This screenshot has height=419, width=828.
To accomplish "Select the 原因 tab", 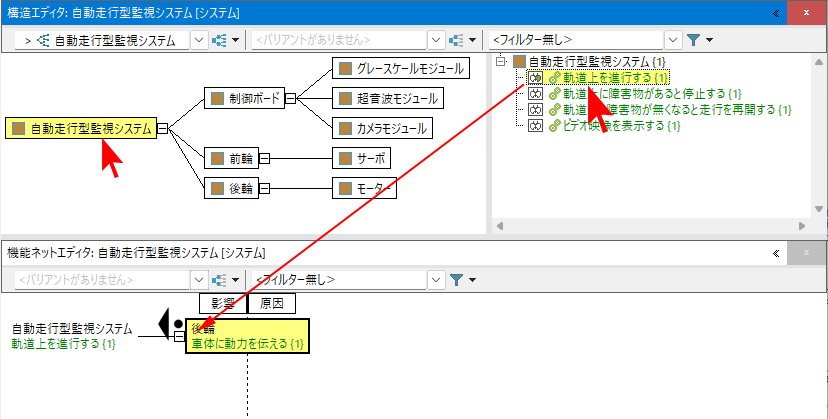I will coord(272,304).
